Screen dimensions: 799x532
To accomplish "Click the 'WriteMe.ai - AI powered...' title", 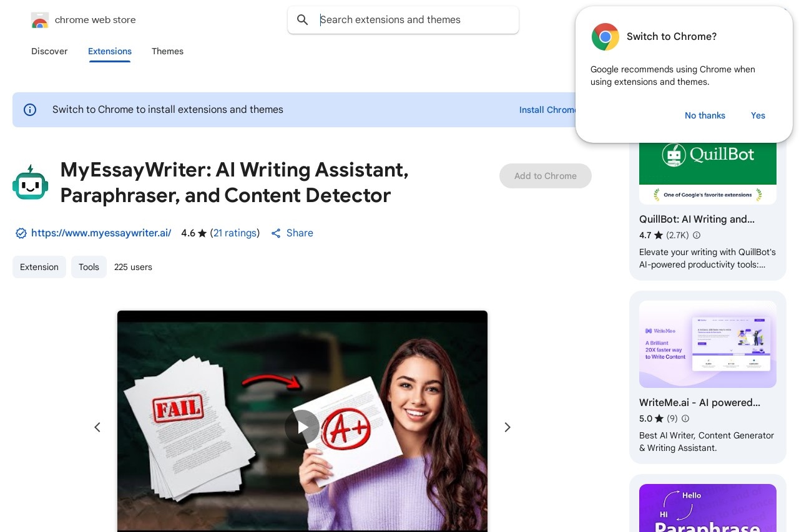I will [700, 403].
